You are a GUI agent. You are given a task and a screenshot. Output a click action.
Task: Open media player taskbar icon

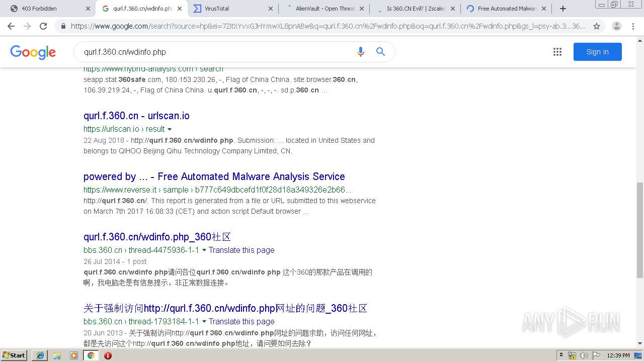(x=74, y=355)
